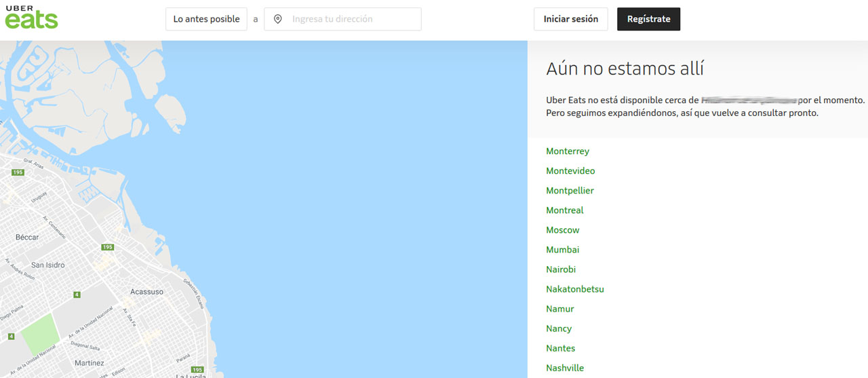Choose the Nakatonbetsu city link
The width and height of the screenshot is (868, 378).
click(575, 289)
